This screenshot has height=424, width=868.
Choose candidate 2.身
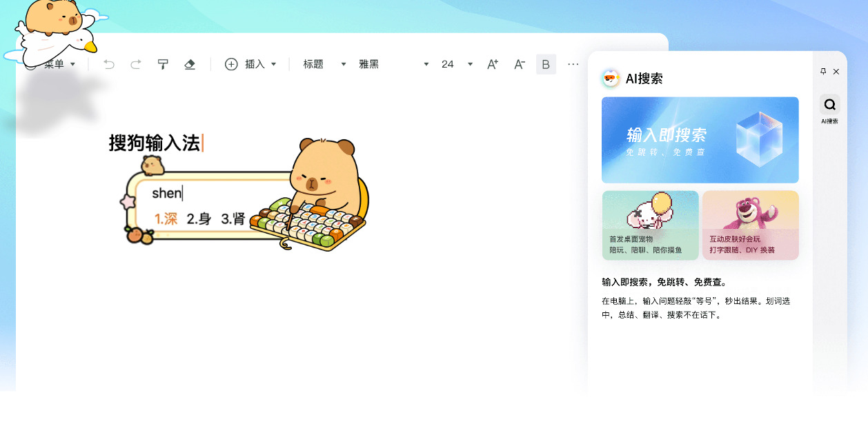click(199, 219)
